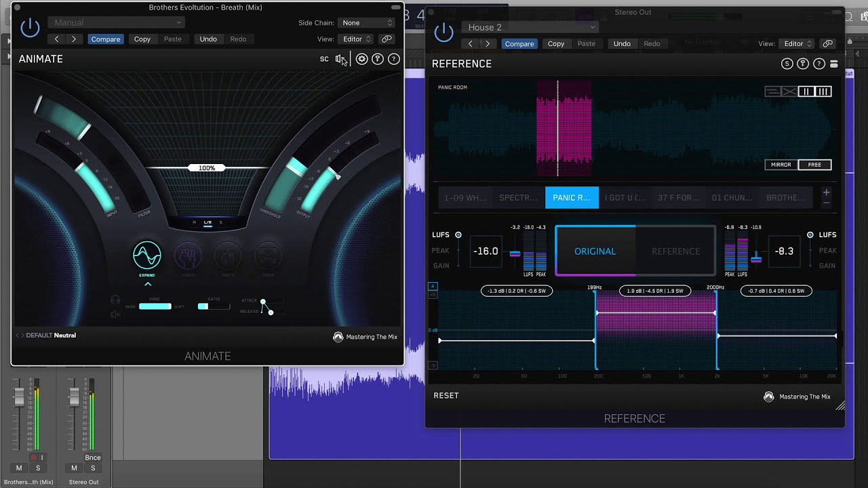Switch playback to REFERENCE
The width and height of the screenshot is (868, 488).
[675, 251]
